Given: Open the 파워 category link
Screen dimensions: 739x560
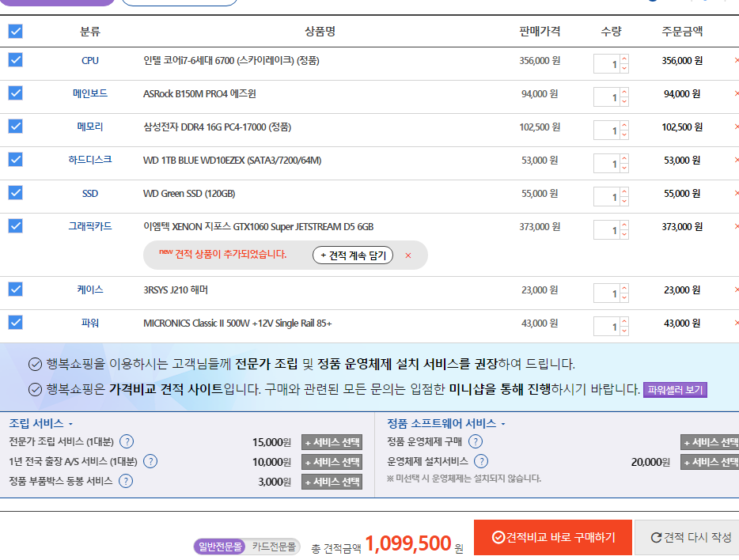Looking at the screenshot, I should [90, 323].
